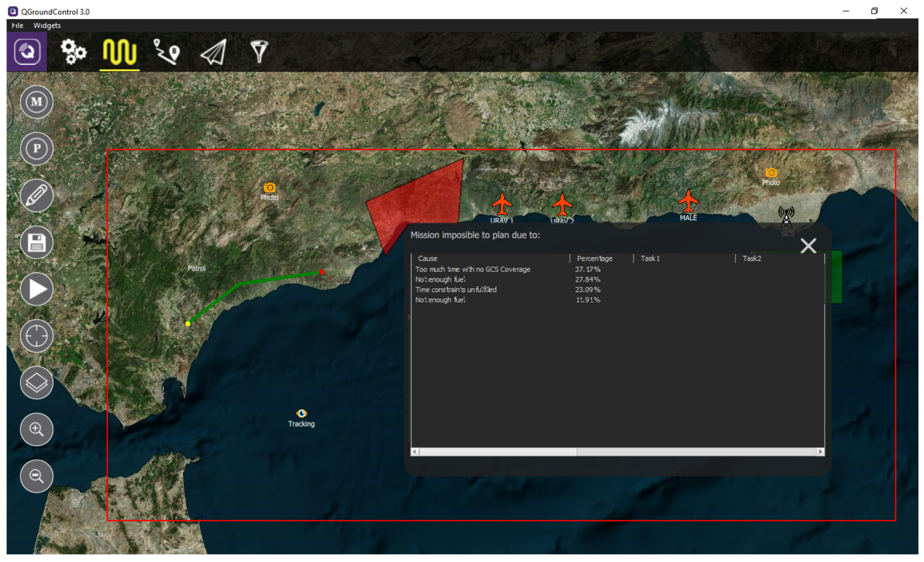Viewport: 924px width, 562px height.
Task: Click the crosshair center map button
Action: coord(36,336)
